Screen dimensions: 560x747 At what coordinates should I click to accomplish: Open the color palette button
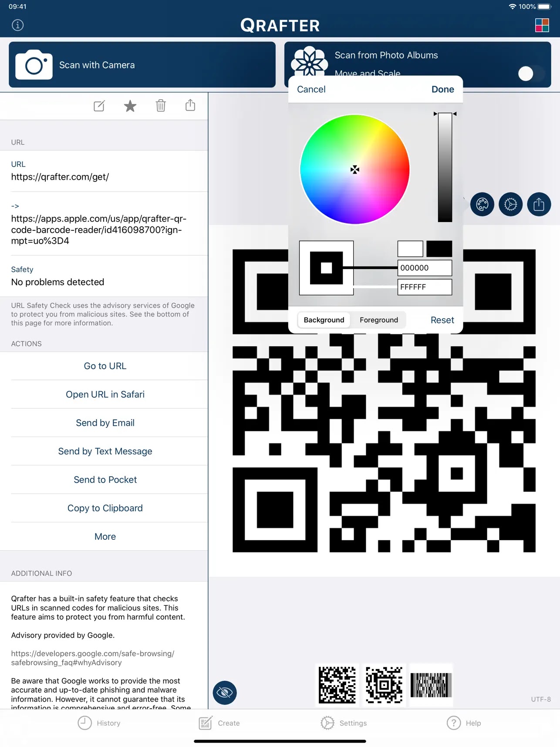pyautogui.click(x=482, y=204)
